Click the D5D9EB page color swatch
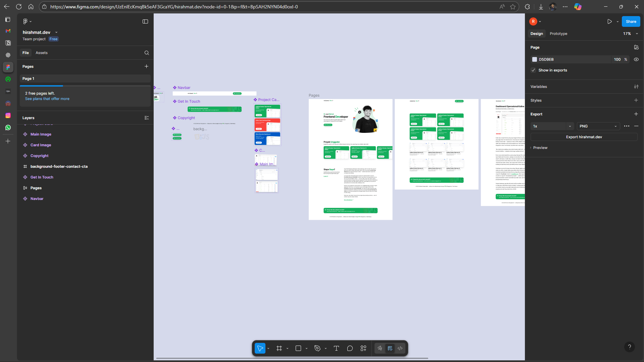644x362 pixels. point(535,59)
